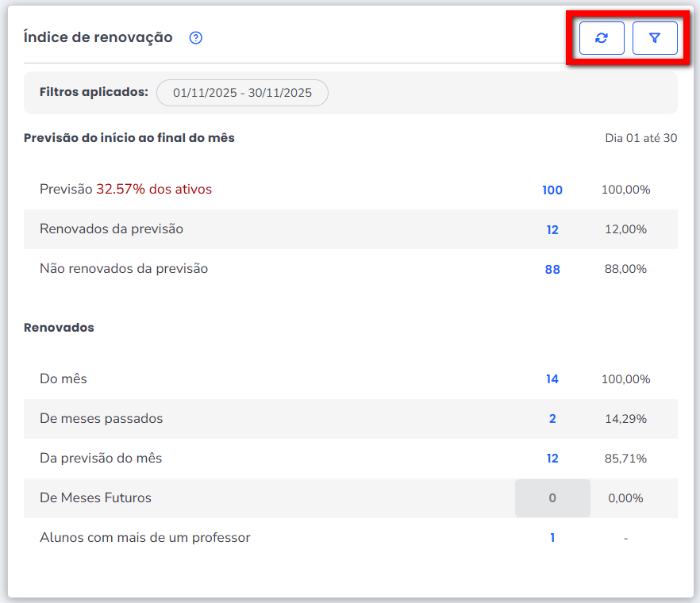The width and height of the screenshot is (700, 603).
Task: Open the 14 count for Do mês
Action: tap(552, 379)
